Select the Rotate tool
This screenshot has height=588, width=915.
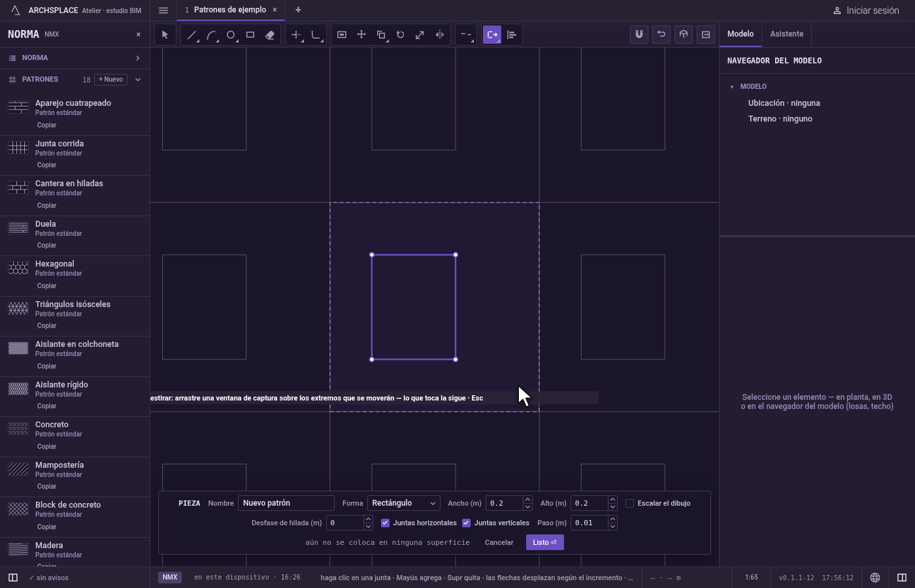[401, 35]
